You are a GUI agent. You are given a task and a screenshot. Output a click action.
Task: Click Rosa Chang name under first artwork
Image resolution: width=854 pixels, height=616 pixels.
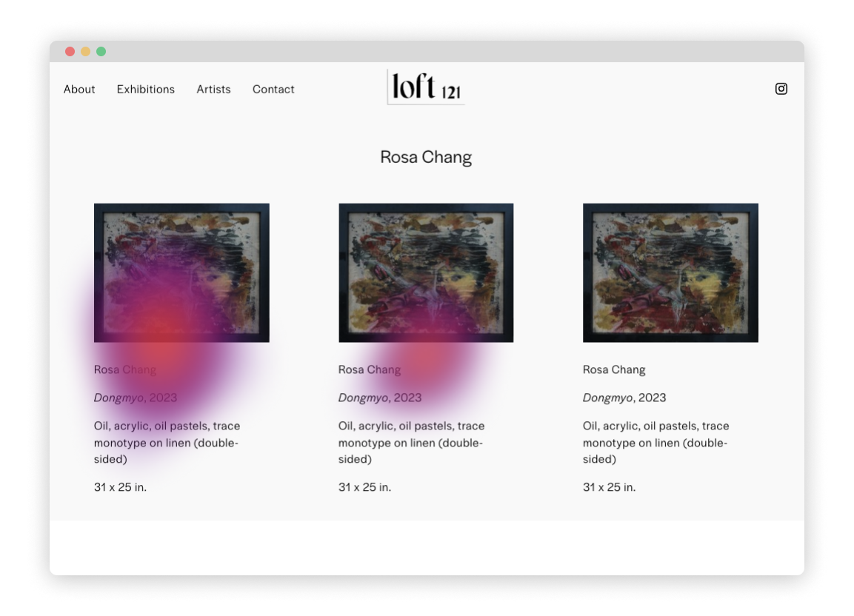[x=124, y=369]
